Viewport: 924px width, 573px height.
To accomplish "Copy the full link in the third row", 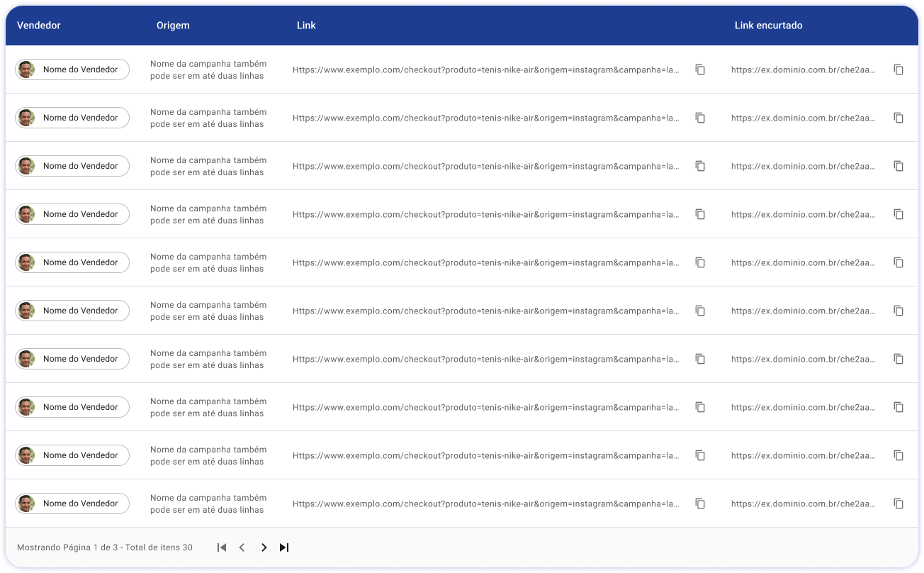I will click(700, 166).
